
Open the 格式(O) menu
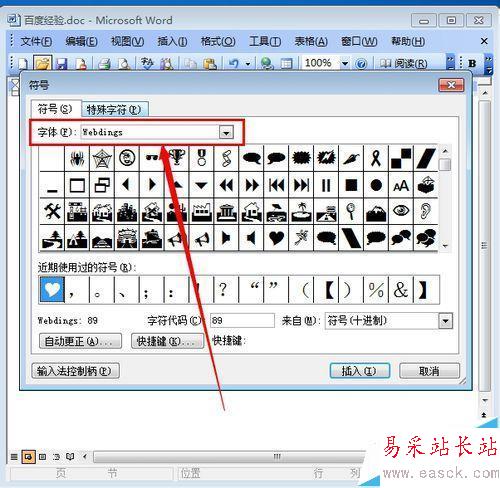(x=218, y=42)
